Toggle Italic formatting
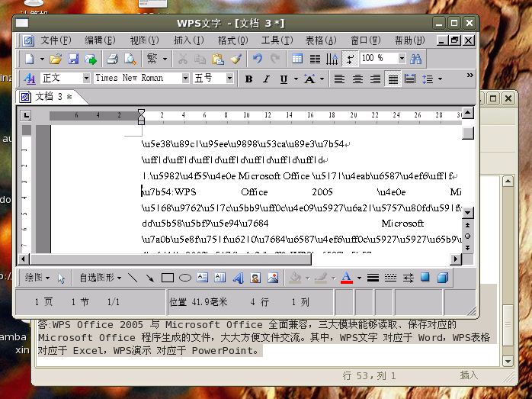532x399 pixels. (x=266, y=79)
